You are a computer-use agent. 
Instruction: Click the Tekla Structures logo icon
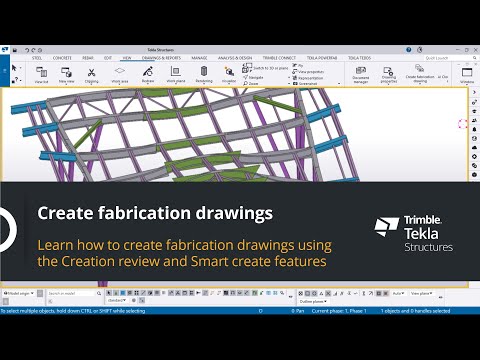click(5, 50)
